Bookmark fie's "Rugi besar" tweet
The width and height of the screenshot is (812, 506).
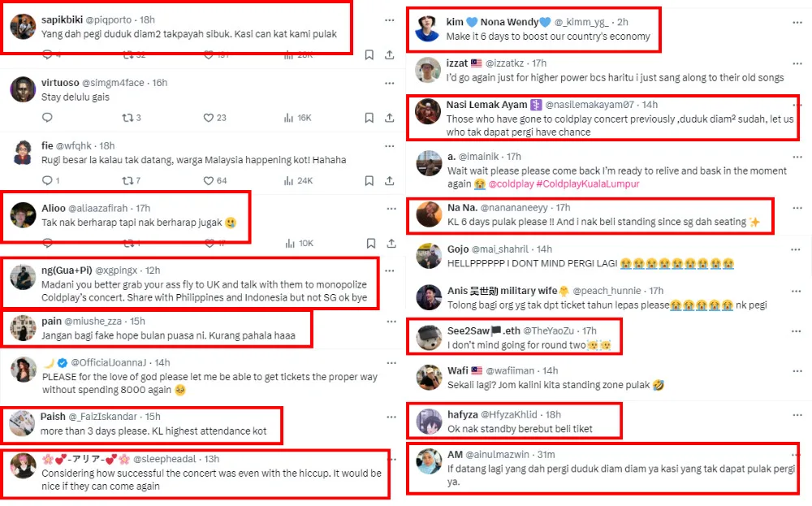[369, 180]
